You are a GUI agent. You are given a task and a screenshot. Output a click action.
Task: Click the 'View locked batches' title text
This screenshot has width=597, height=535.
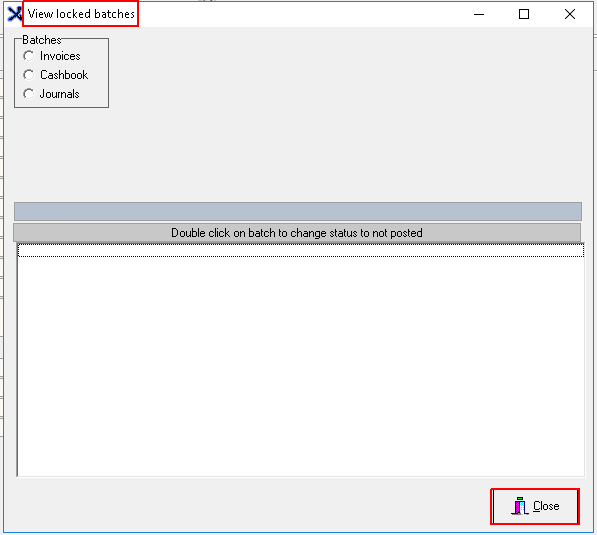pos(81,14)
